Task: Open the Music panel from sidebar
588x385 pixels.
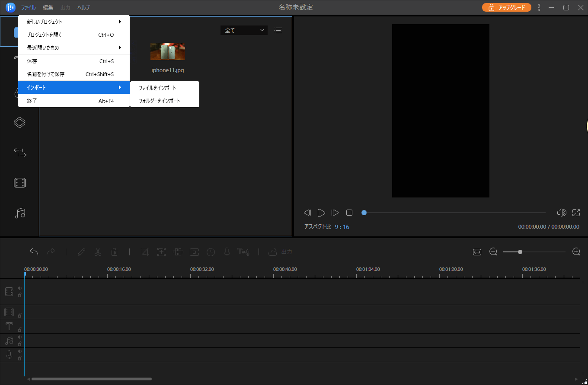Action: click(19, 213)
